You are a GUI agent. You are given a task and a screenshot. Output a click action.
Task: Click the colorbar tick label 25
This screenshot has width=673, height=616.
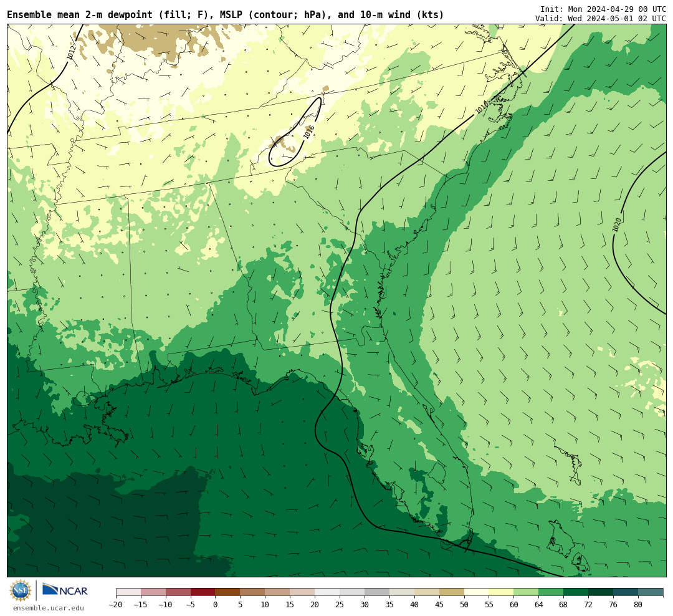click(x=340, y=604)
